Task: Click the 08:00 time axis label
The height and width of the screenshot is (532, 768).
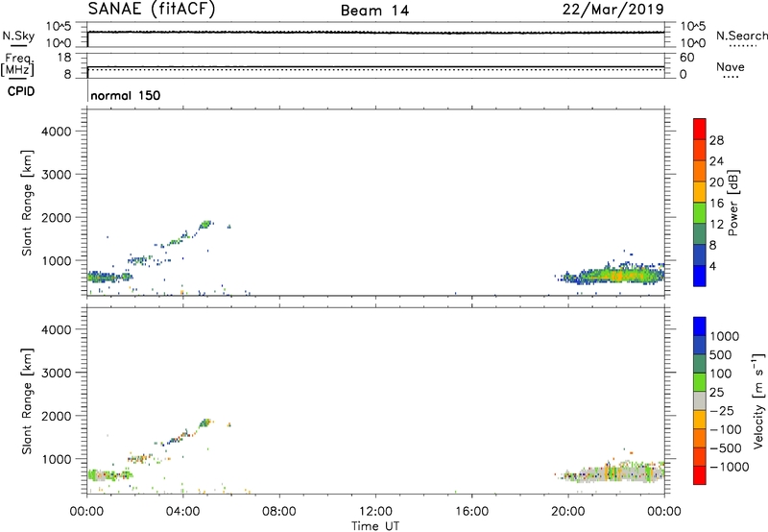Action: pyautogui.click(x=279, y=512)
